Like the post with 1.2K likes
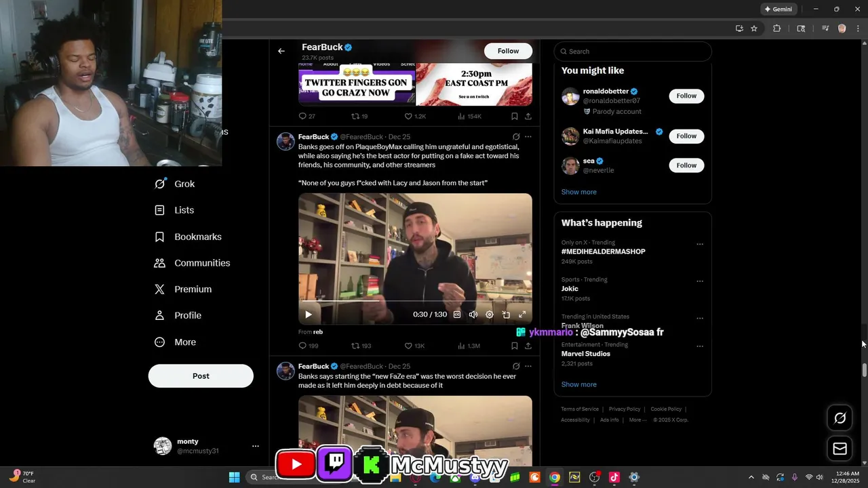 click(415, 117)
